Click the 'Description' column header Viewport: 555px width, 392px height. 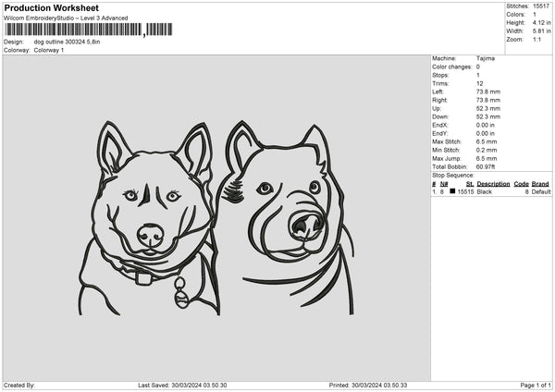(493, 184)
